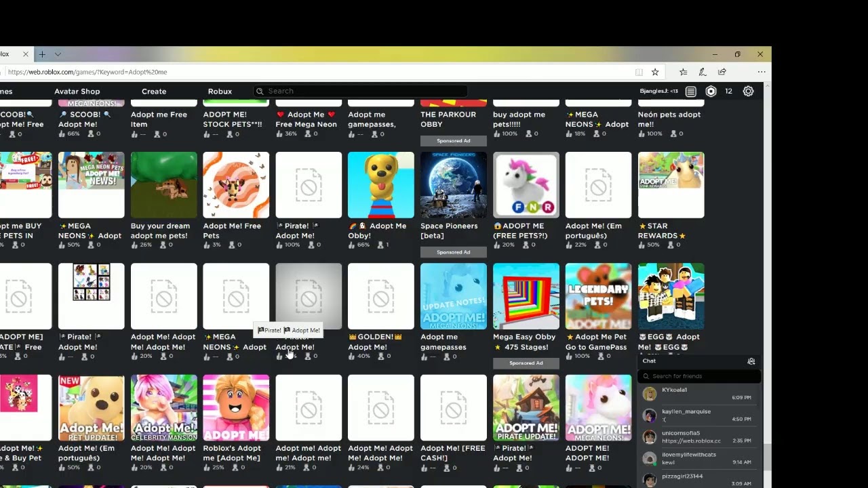
Task: Open the Avatar Shop menu
Action: pos(77,91)
